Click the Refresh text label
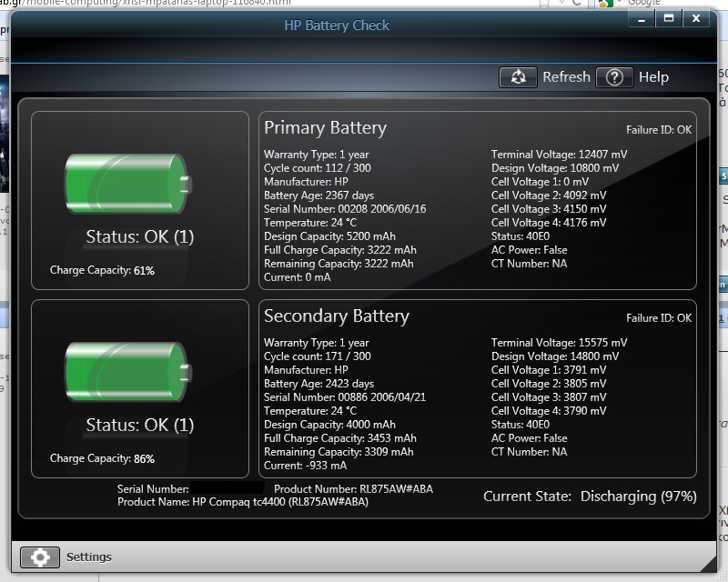This screenshot has width=728, height=582. click(x=566, y=77)
